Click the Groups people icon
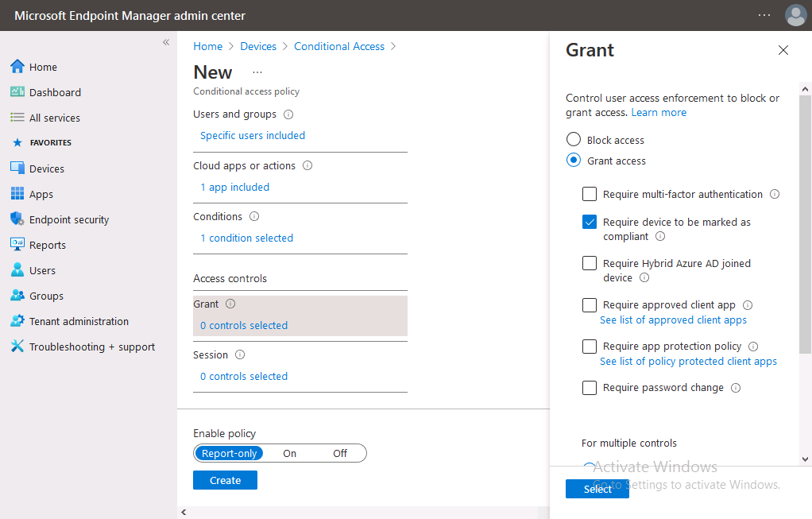812x519 pixels. [x=17, y=295]
